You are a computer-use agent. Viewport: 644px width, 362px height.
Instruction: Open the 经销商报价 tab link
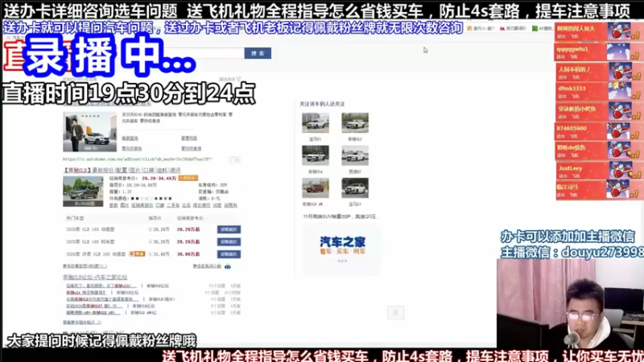pyautogui.click(x=142, y=205)
